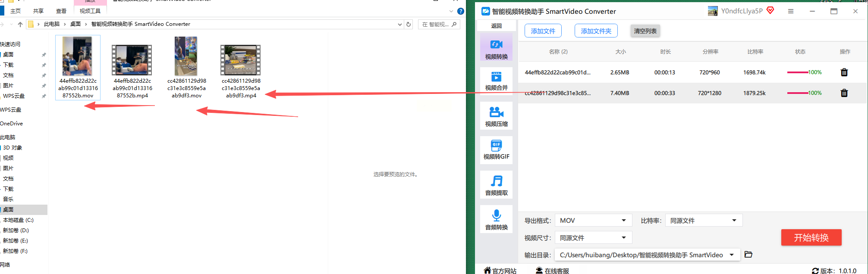Open the hamburger menu in SmartVideo Converter
Screen dimensions: 868x274
[791, 11]
